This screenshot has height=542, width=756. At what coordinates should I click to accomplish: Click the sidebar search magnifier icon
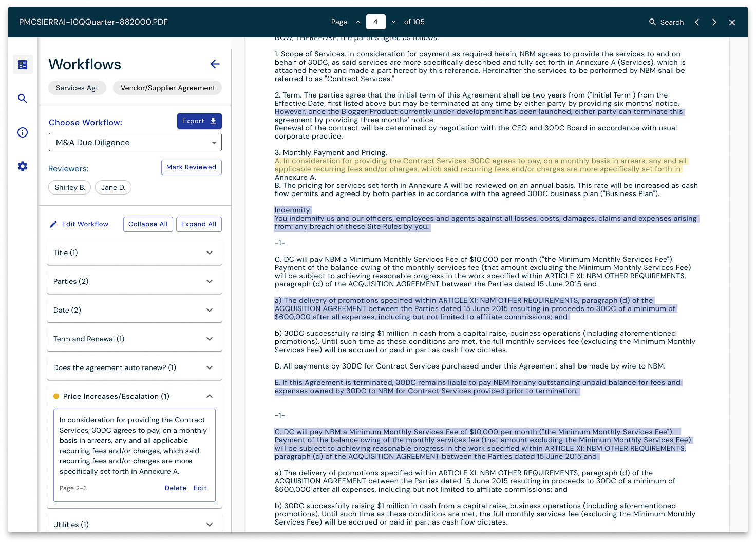[23, 99]
